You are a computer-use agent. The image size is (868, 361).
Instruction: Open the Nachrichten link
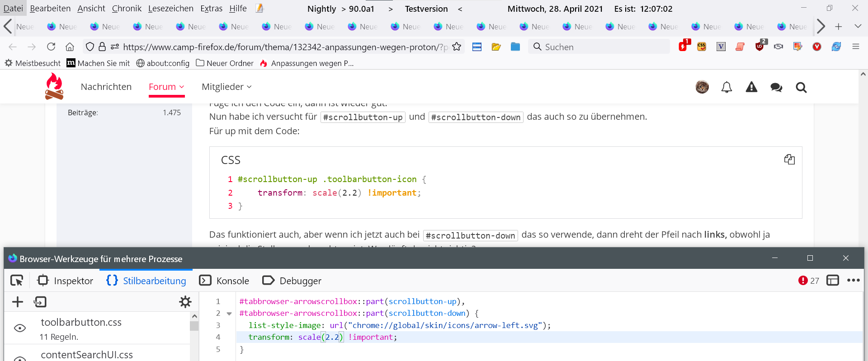[106, 87]
